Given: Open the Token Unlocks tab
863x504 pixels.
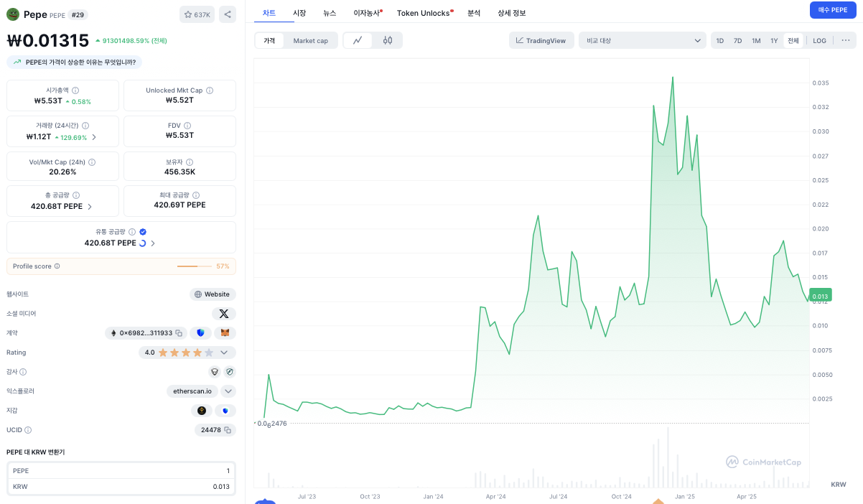Looking at the screenshot, I should coord(425,13).
